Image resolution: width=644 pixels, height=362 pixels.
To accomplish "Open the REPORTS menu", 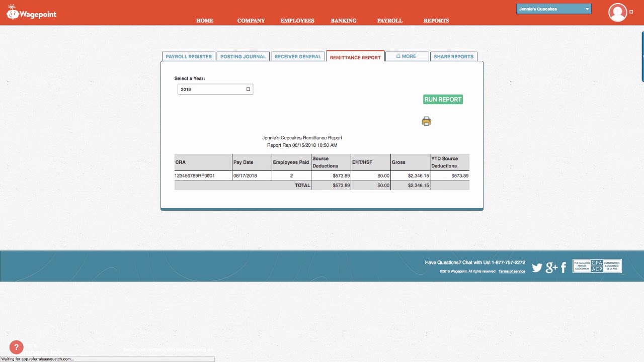I will [x=436, y=21].
